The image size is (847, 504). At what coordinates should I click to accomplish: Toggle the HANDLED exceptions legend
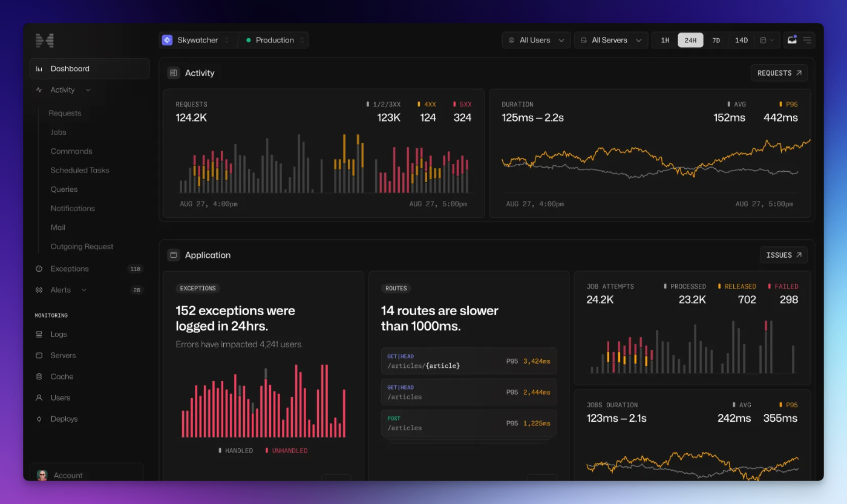point(236,451)
